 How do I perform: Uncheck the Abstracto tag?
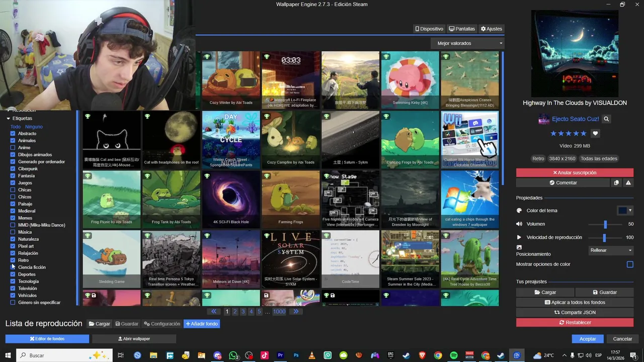tap(13, 134)
